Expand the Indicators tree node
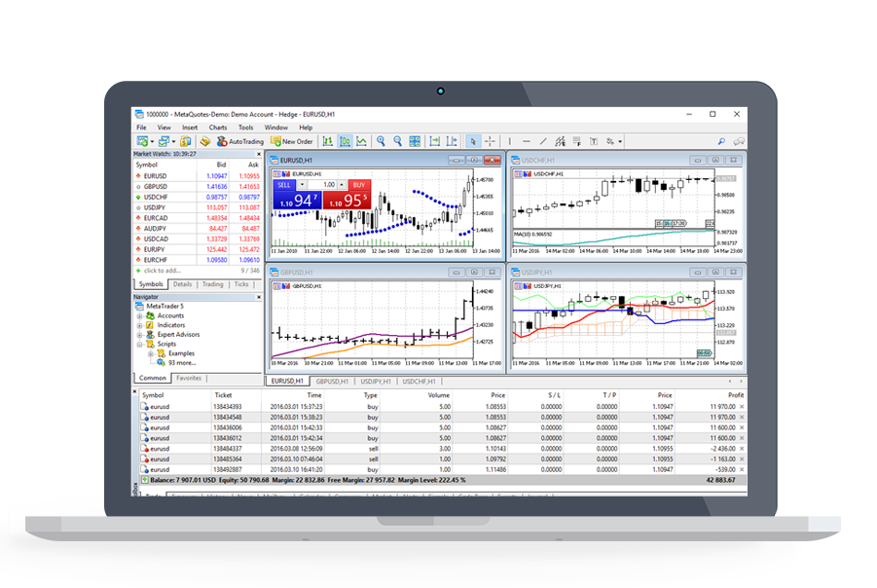The width and height of the screenshot is (877, 588). click(140, 325)
